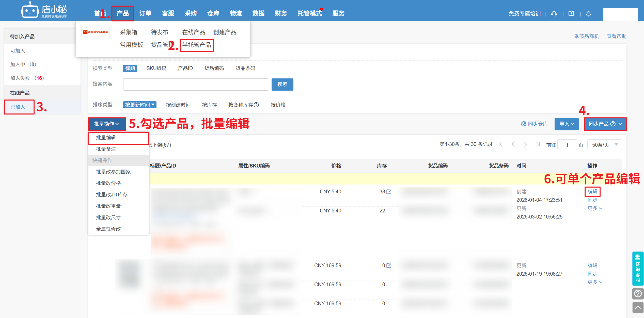Viewport: 644px width, 318px height.
Task: Go to next page arrow in pagination
Action: coord(525,144)
